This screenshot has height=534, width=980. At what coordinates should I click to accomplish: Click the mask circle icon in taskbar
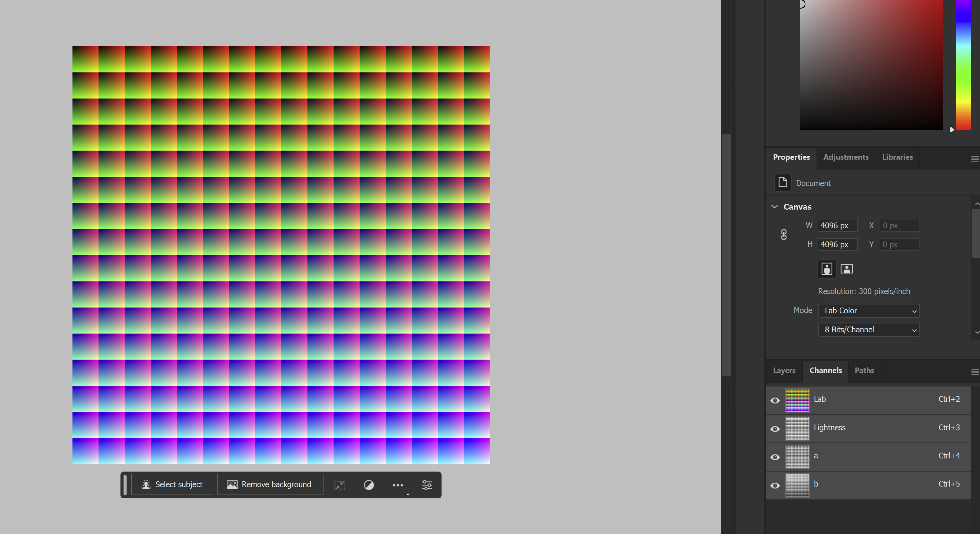tap(369, 485)
